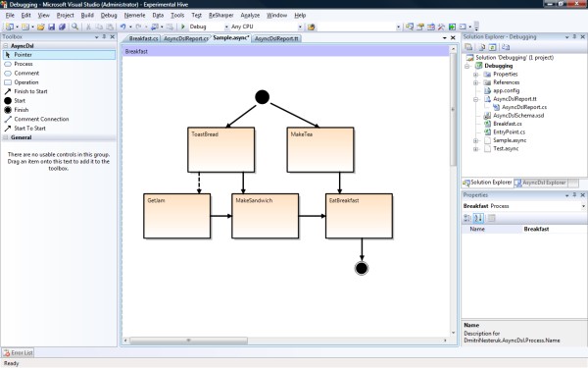Screen dimensions: 588x368
Task: Select the EatBreakfast operation box
Action: pyautogui.click(x=359, y=216)
